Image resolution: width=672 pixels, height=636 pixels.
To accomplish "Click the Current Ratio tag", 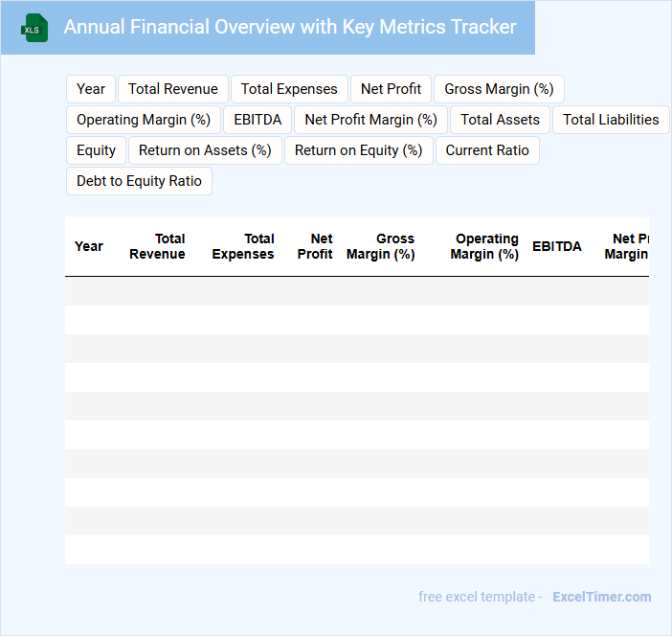I will pos(487,150).
